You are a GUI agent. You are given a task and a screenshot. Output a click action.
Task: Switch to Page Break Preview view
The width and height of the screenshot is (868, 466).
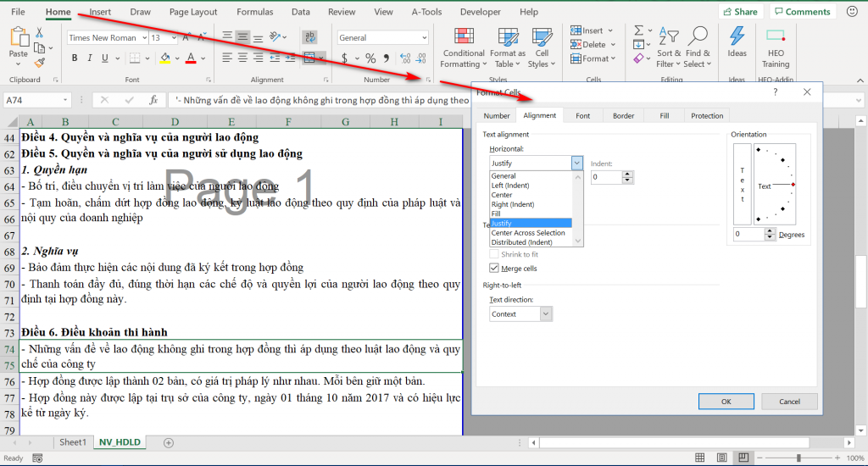(x=743, y=458)
